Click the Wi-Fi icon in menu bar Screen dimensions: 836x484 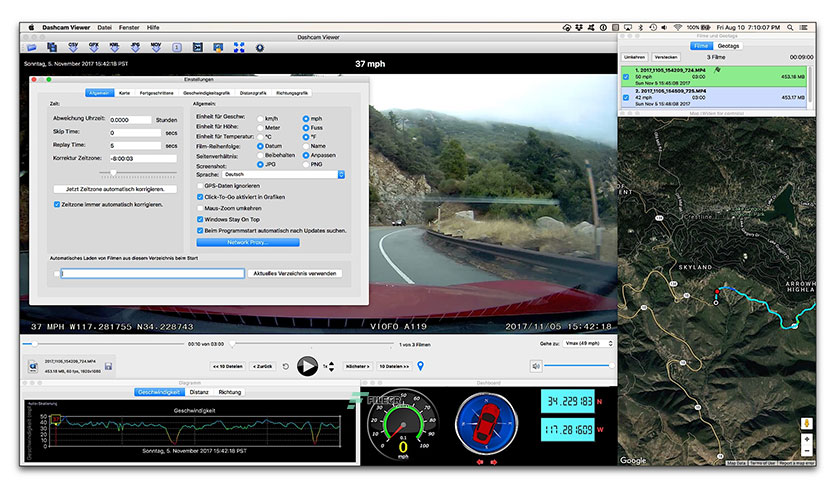tap(678, 27)
